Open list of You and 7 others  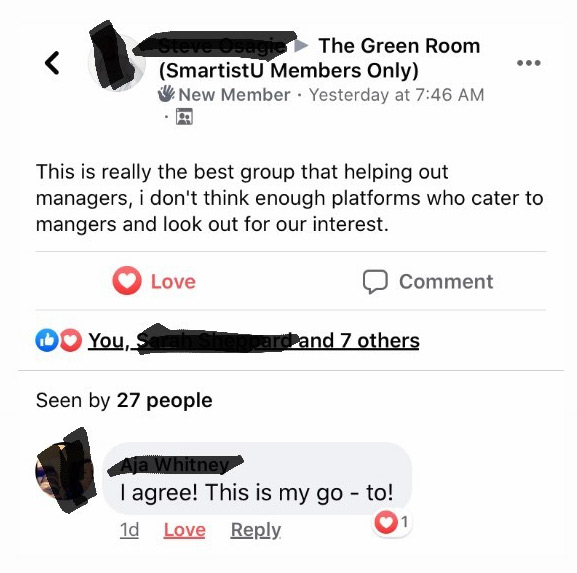click(254, 340)
